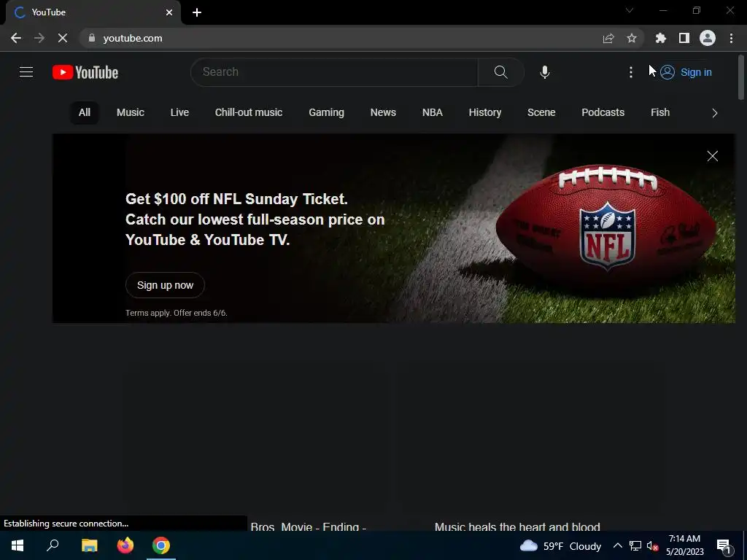This screenshot has height=560, width=747.
Task: Select the Live filter chip
Action: coord(179,112)
